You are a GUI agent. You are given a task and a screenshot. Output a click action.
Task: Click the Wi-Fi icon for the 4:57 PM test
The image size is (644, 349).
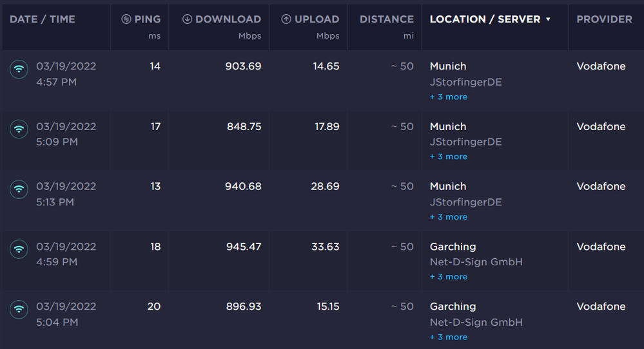pyautogui.click(x=19, y=70)
